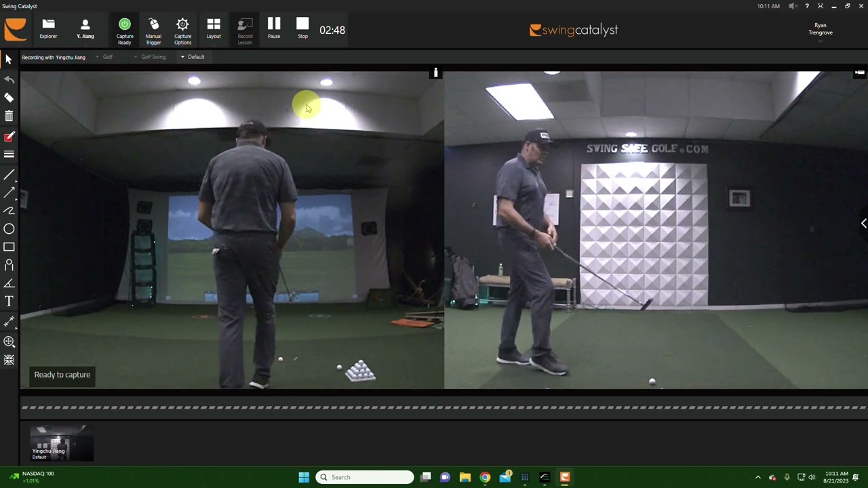Image resolution: width=868 pixels, height=488 pixels.
Task: Expand the Ryan Trengrove account menu
Action: pos(821,32)
